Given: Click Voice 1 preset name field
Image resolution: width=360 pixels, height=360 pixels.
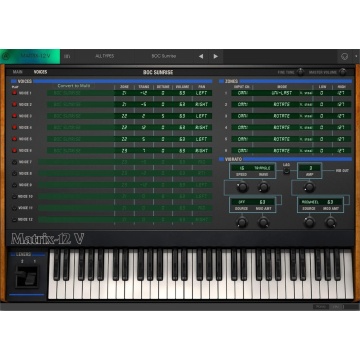Looking at the screenshot, I should (x=80, y=93).
